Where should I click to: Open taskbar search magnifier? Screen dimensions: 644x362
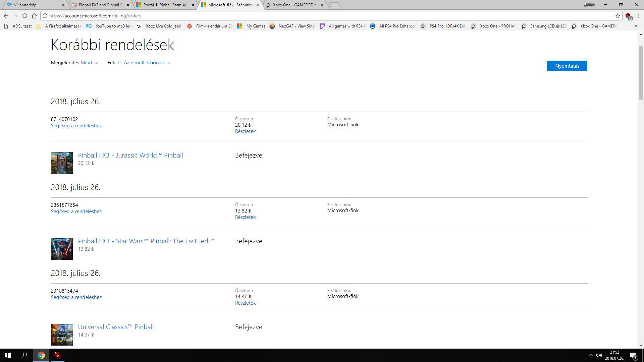pos(24,355)
